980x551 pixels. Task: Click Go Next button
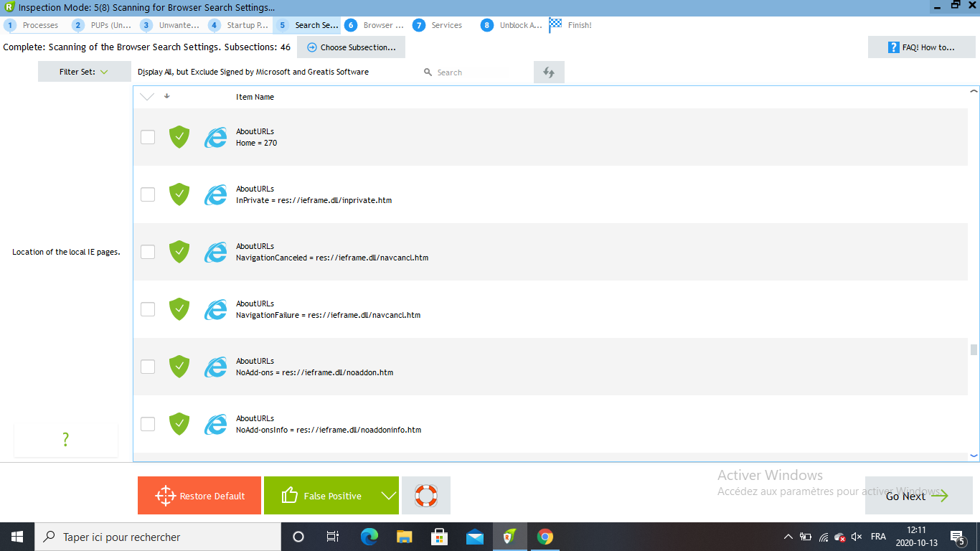[918, 496]
